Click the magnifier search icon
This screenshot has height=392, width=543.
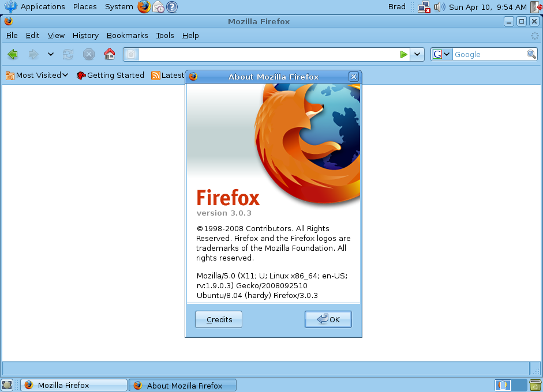tap(531, 54)
